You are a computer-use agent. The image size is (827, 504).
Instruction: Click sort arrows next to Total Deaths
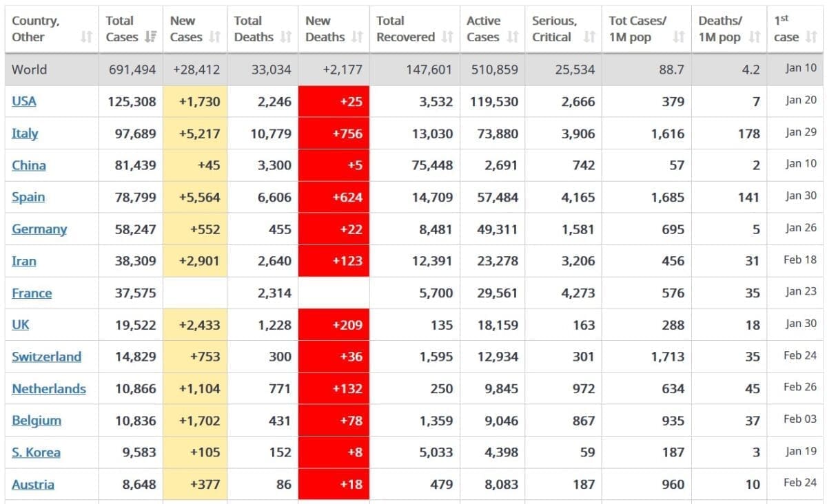(x=286, y=38)
